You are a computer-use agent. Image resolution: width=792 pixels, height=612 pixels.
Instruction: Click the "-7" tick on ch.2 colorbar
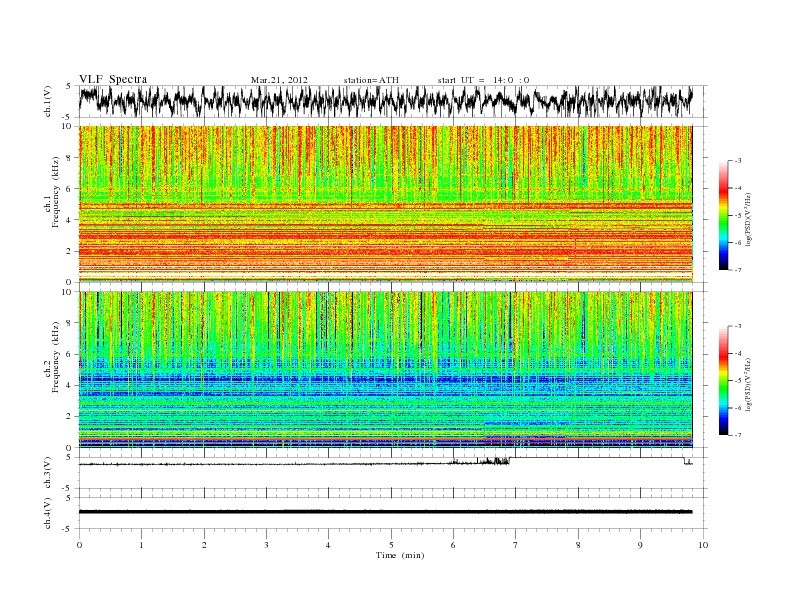point(737,435)
